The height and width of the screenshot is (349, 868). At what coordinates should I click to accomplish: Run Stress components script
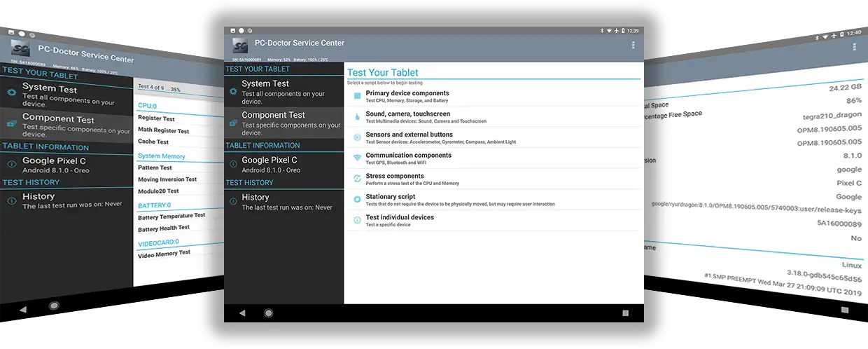tap(493, 179)
